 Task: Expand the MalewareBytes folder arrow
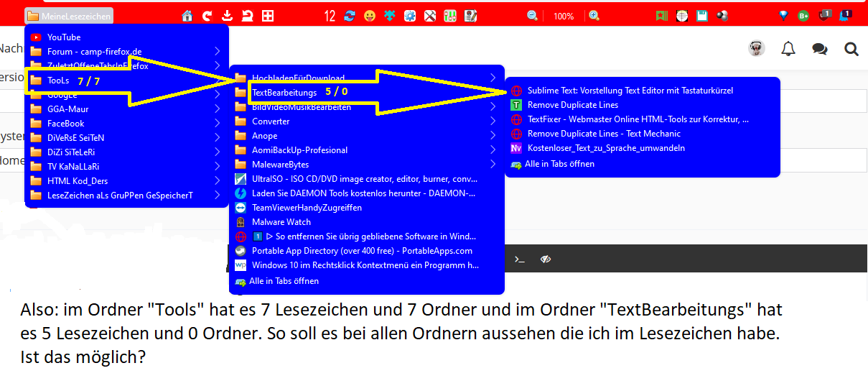pyautogui.click(x=493, y=165)
